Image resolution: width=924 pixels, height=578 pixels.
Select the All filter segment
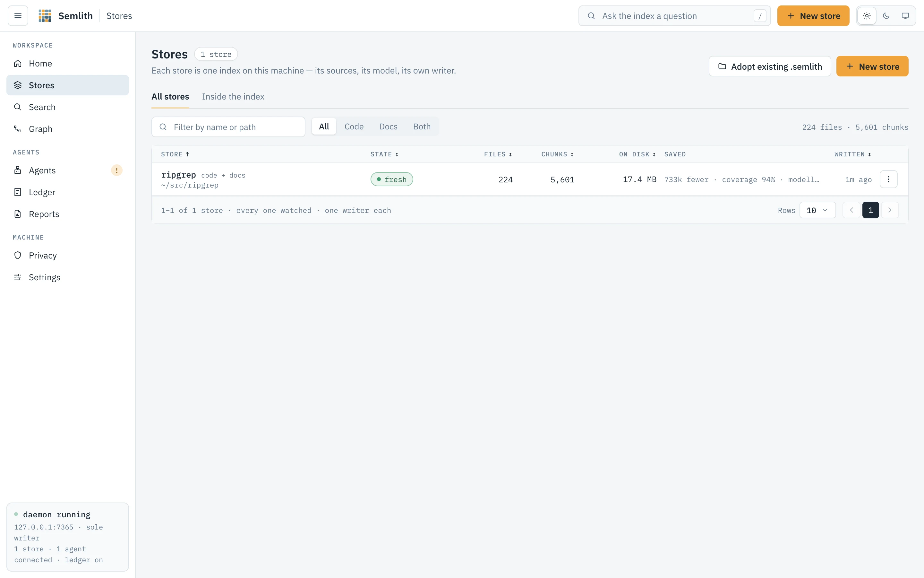click(x=324, y=127)
